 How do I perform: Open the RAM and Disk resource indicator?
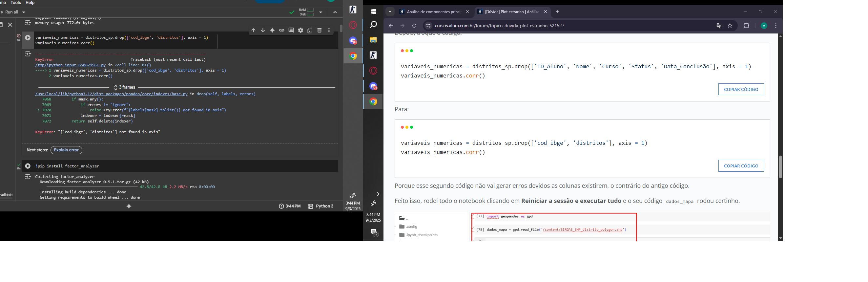(x=306, y=12)
